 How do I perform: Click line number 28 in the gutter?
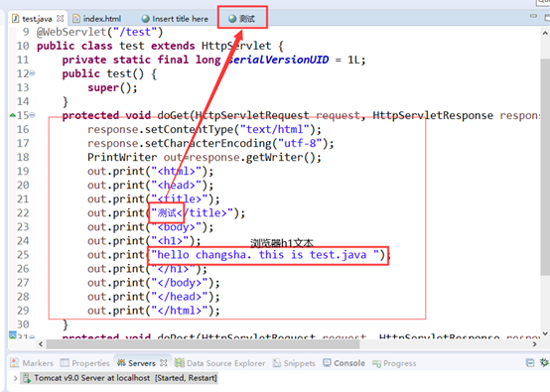pyautogui.click(x=23, y=297)
